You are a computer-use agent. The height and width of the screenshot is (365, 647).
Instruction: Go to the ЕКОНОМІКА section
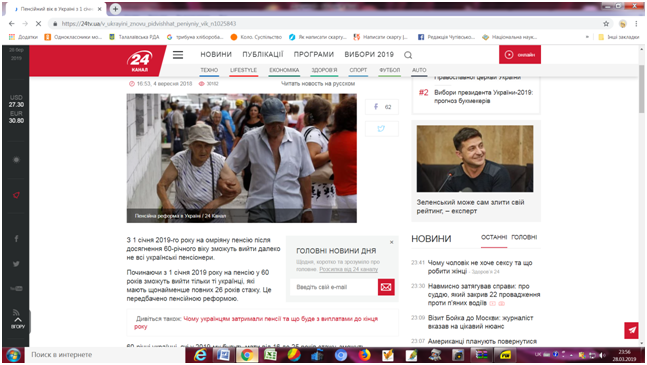click(284, 70)
